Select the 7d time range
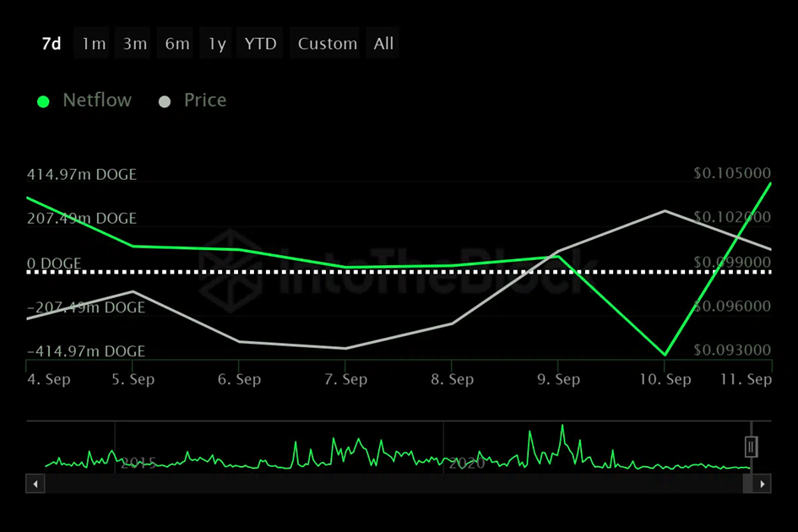 point(52,44)
